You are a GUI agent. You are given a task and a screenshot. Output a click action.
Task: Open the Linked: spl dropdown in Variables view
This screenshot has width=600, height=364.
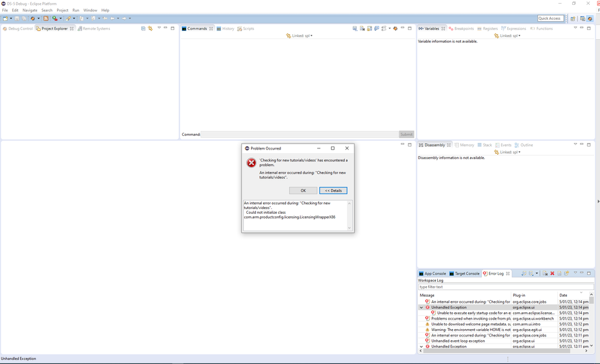click(x=520, y=36)
